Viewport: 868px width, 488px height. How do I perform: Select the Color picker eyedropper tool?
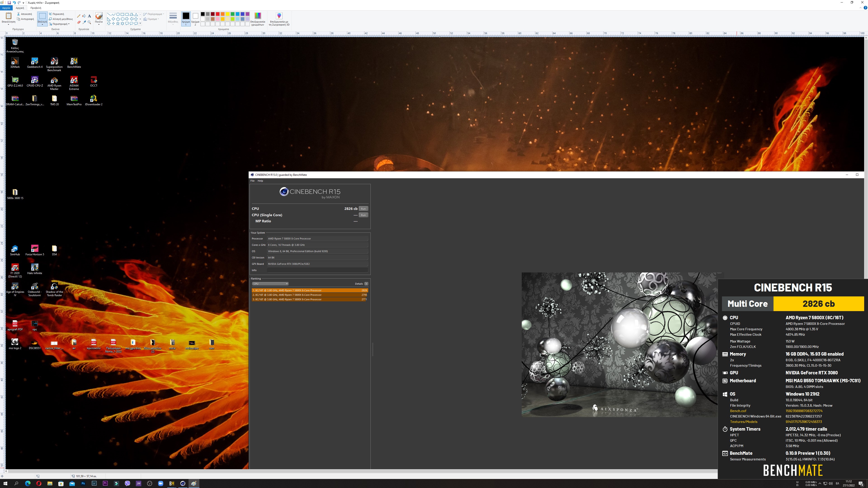[x=84, y=22]
